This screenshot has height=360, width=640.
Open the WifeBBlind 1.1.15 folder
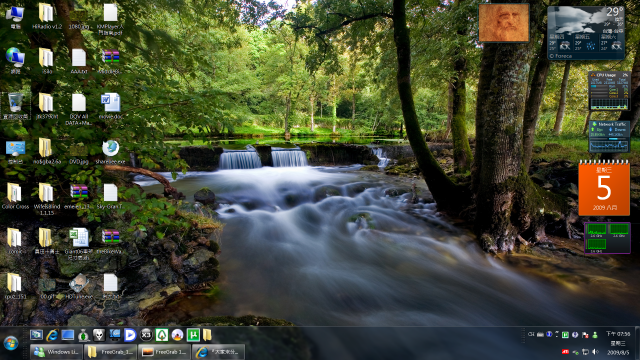pyautogui.click(x=47, y=198)
